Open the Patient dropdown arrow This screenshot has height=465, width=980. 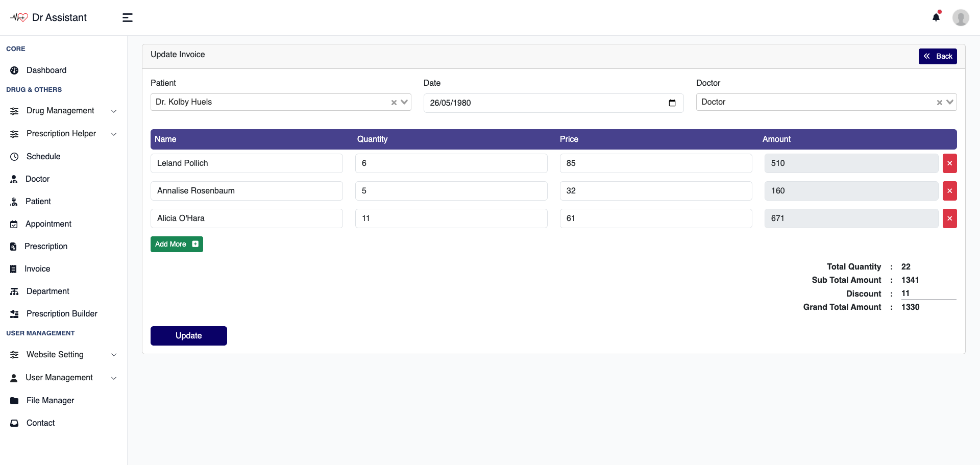click(404, 102)
